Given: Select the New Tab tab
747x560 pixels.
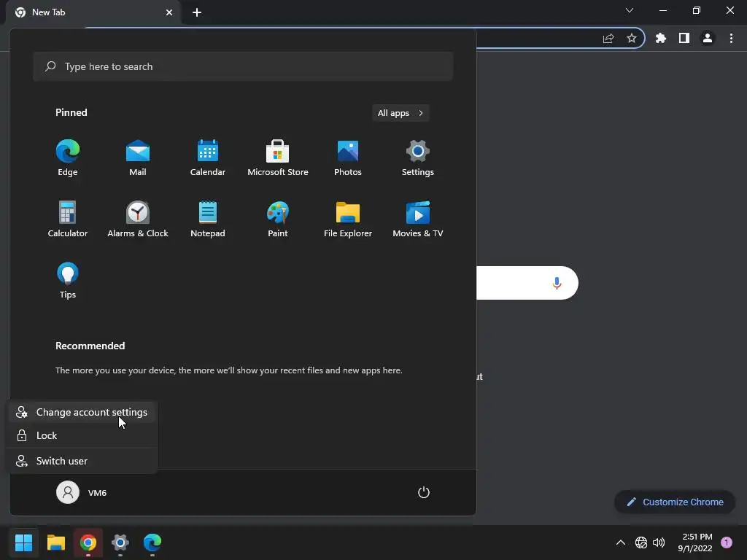Looking at the screenshot, I should pyautogui.click(x=93, y=12).
